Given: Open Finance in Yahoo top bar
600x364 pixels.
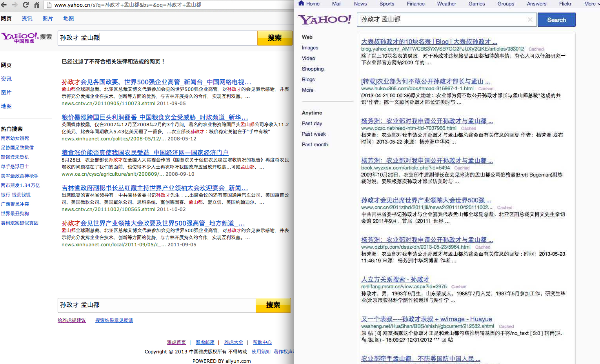Looking at the screenshot, I should pyautogui.click(x=416, y=4).
